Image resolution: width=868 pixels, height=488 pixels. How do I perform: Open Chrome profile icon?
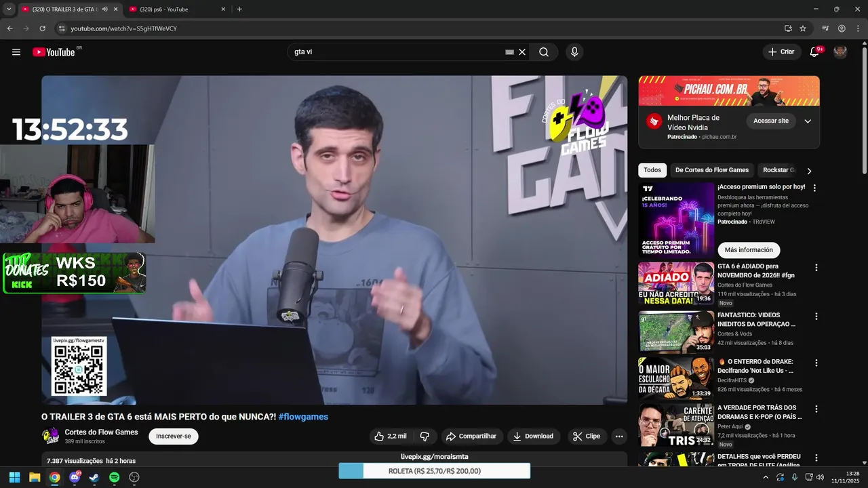pyautogui.click(x=842, y=28)
